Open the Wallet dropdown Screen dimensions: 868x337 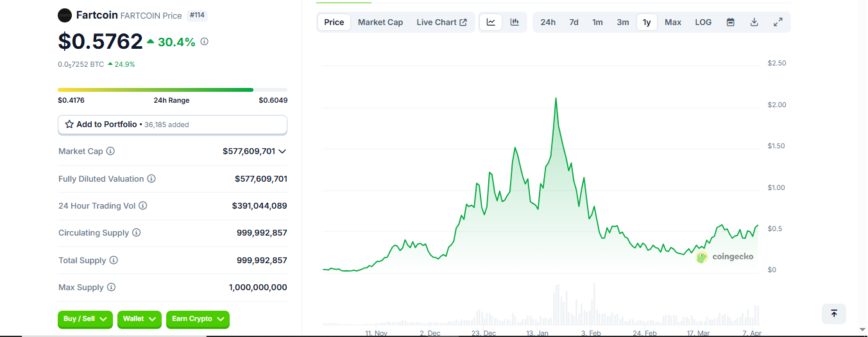tap(139, 319)
